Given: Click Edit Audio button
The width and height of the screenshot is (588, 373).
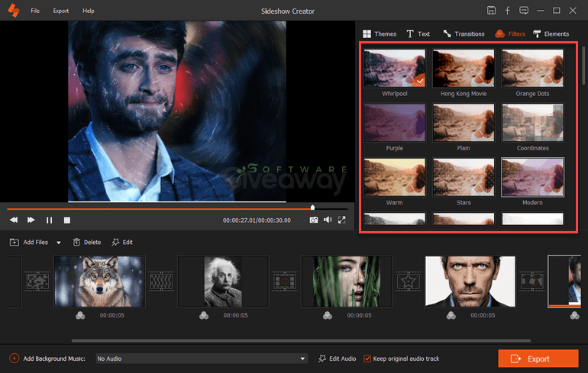Looking at the screenshot, I should [338, 358].
